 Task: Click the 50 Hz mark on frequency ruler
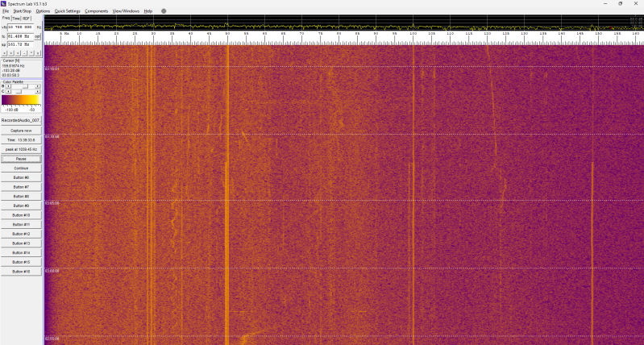tap(227, 34)
